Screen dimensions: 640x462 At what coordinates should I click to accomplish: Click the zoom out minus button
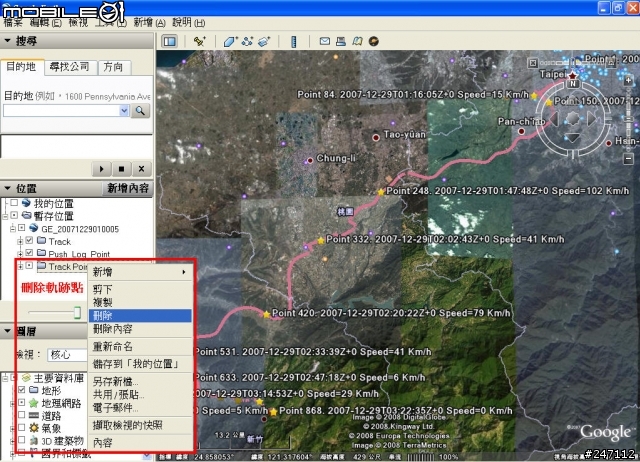tap(629, 159)
